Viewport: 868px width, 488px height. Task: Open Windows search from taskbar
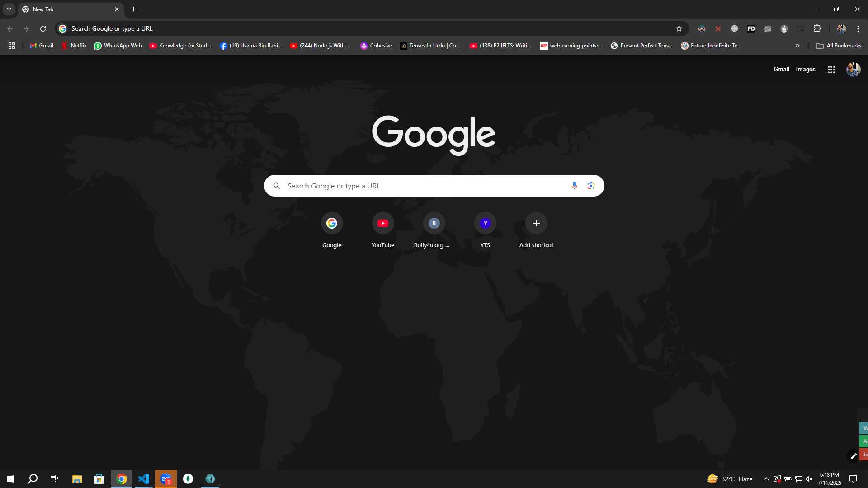click(x=33, y=479)
